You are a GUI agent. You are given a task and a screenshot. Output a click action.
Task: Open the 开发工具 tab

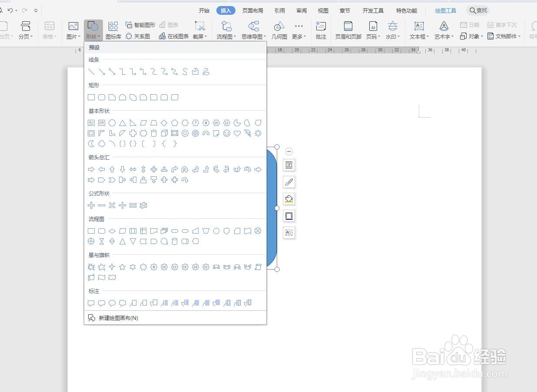click(373, 10)
